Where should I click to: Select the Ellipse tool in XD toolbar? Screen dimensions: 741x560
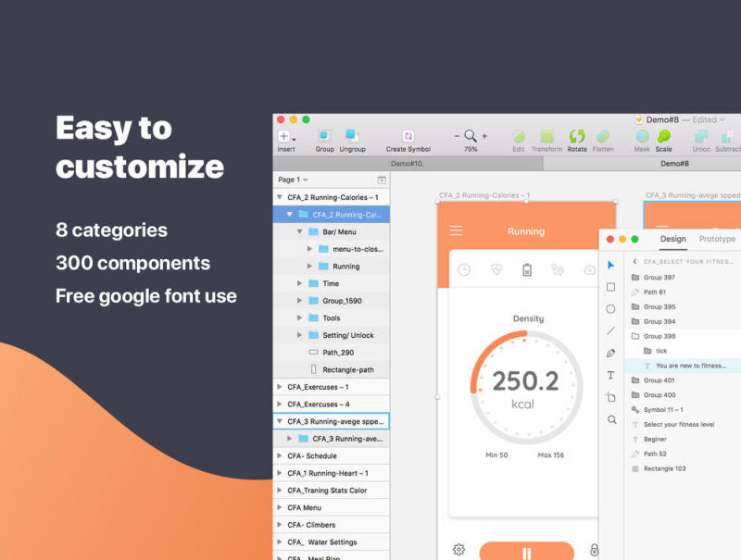pos(610,309)
